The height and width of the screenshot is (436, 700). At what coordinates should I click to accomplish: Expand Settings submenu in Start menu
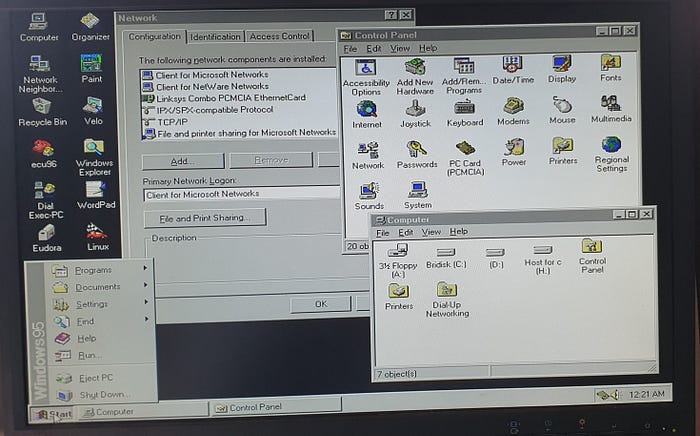pyautogui.click(x=100, y=304)
